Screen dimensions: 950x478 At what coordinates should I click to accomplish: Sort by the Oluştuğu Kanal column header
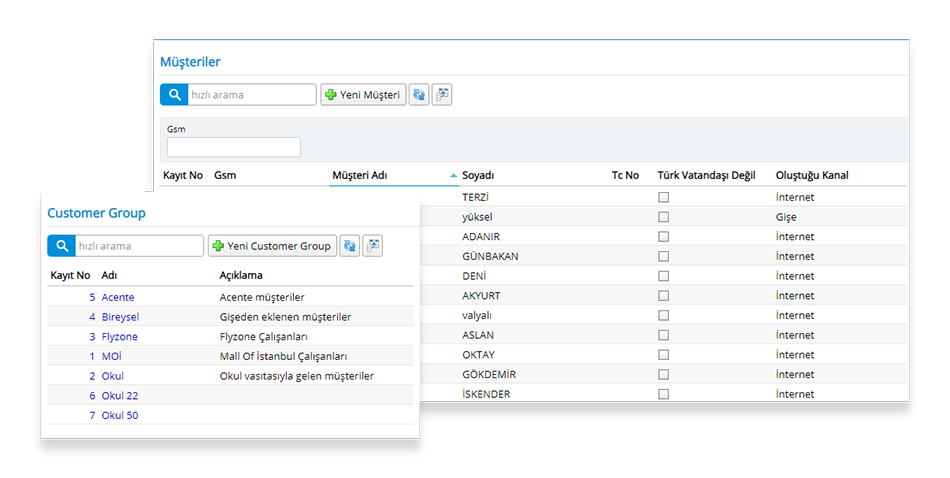coord(811,176)
